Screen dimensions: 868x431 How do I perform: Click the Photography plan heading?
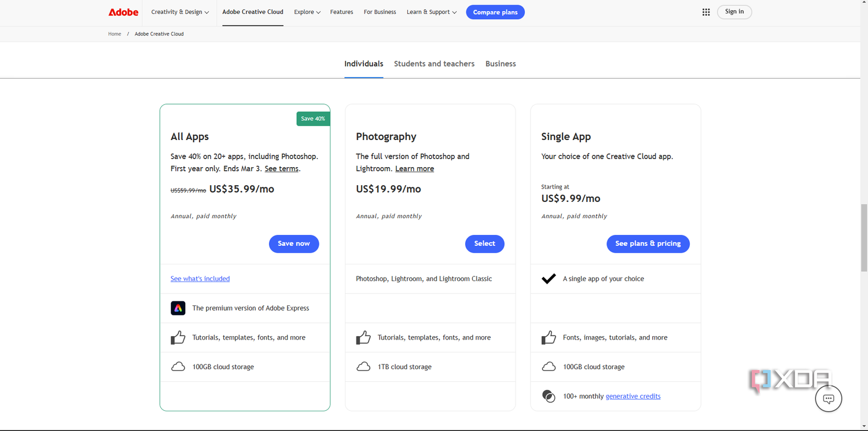pos(386,137)
